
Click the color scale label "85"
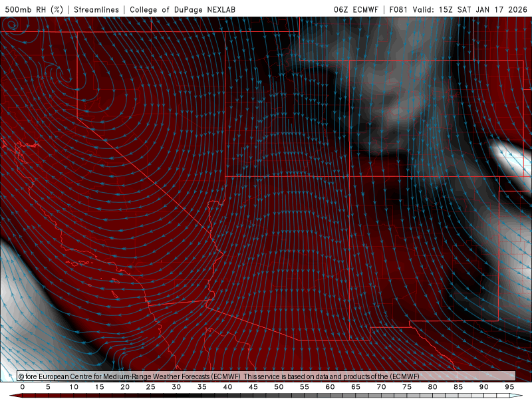[458, 387]
